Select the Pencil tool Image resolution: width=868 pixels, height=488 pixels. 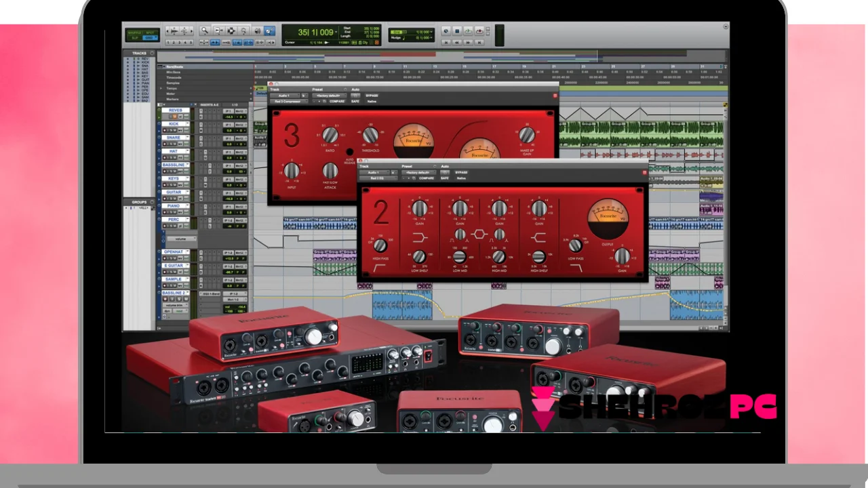tap(269, 30)
